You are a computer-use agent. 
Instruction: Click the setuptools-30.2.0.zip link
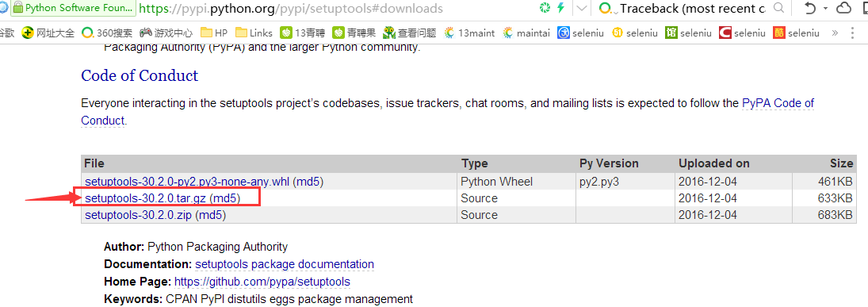139,214
